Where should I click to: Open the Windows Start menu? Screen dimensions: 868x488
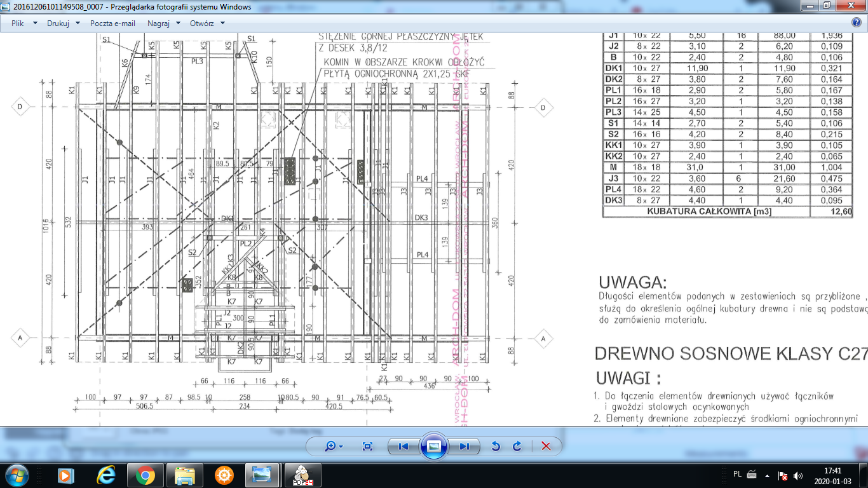(15, 475)
